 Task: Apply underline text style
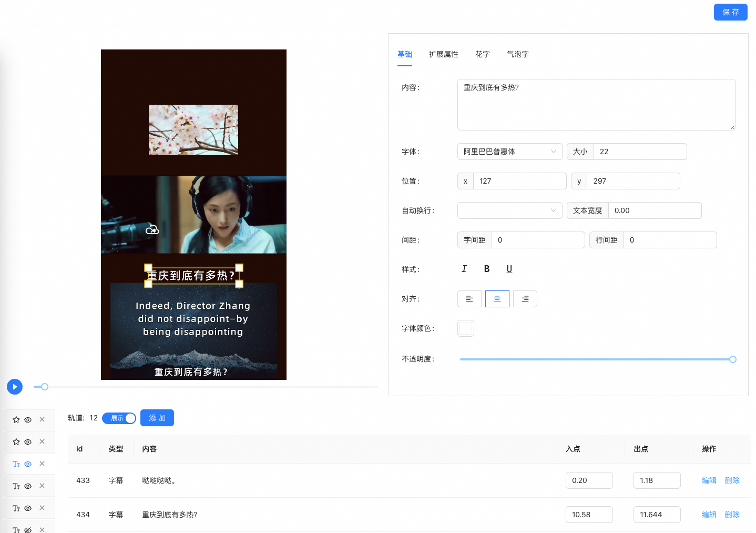[509, 269]
